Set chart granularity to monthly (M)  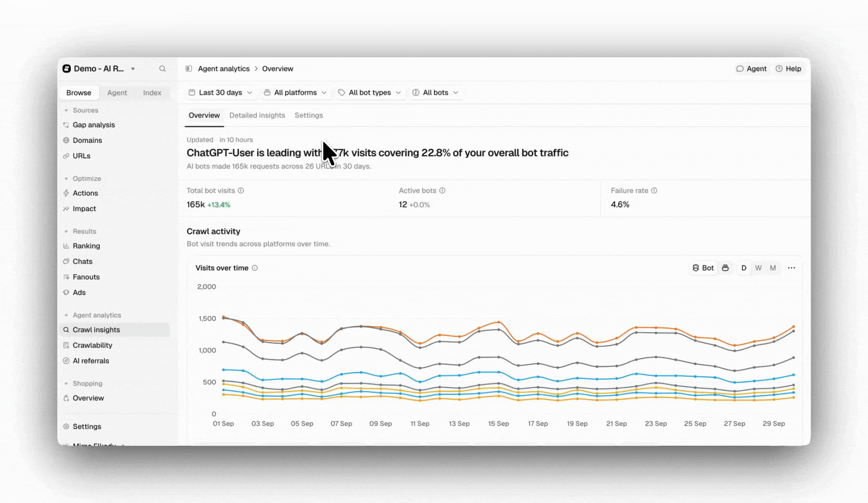(x=773, y=268)
